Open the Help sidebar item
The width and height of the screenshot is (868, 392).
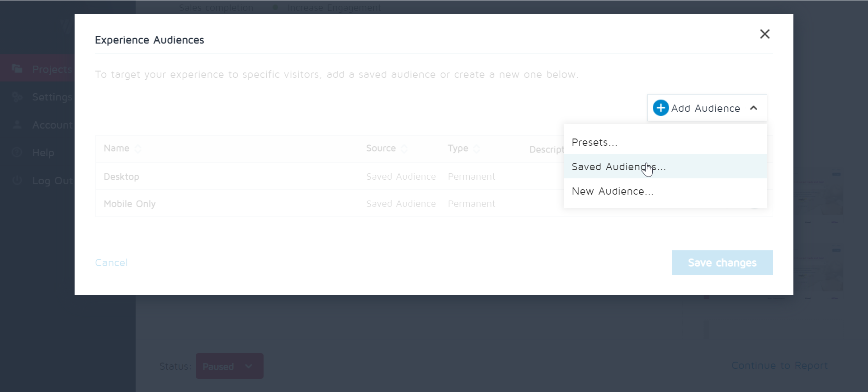[x=43, y=153]
